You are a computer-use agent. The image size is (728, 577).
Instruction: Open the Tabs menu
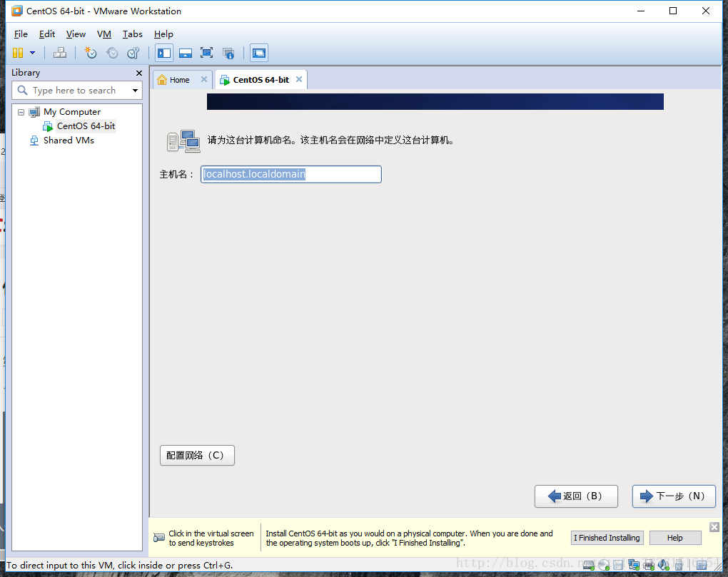(x=132, y=34)
